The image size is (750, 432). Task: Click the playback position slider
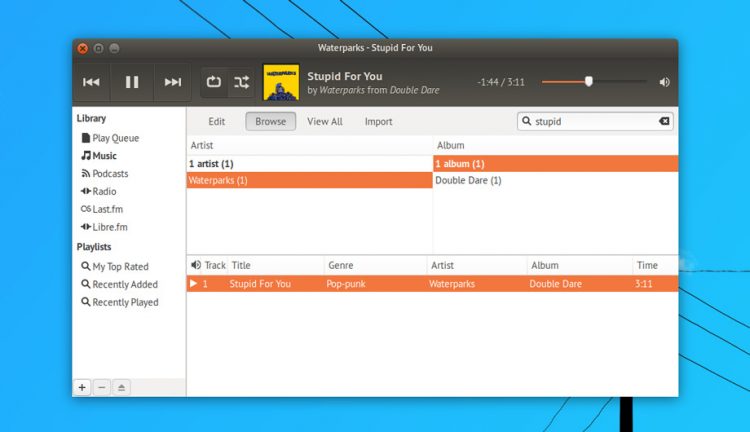pos(594,82)
